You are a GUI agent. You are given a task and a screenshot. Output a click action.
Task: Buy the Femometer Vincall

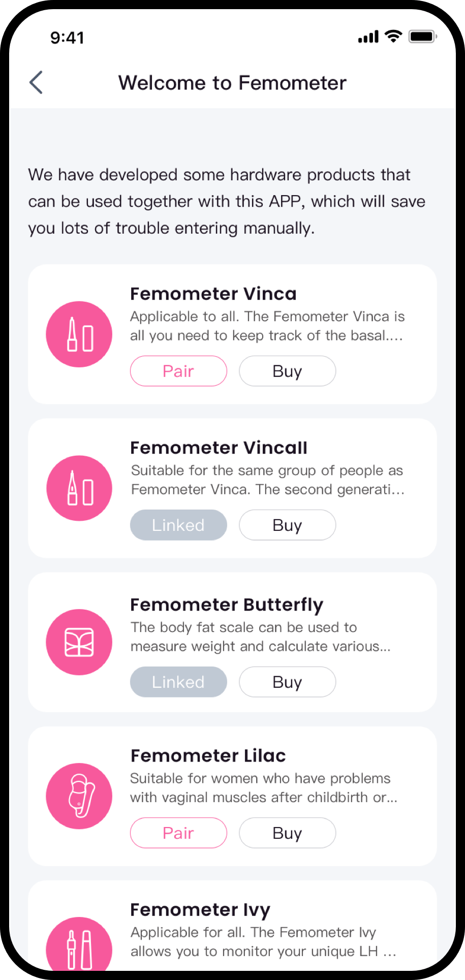287,525
